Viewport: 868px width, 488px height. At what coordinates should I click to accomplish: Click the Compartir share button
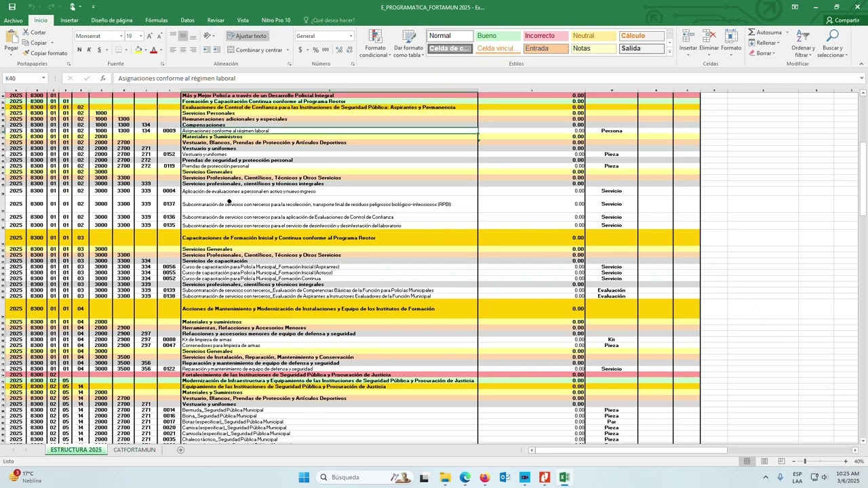(843, 20)
